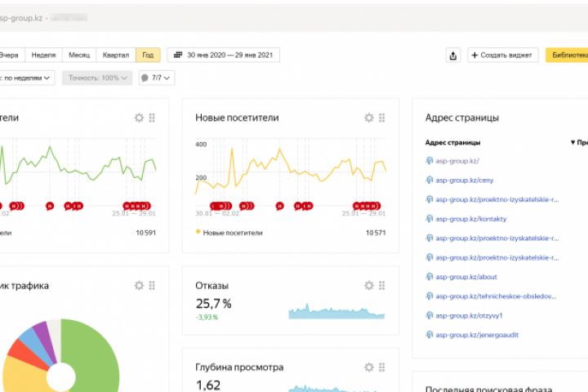Viewport: 588px width, 392px height.
Task: Open date range 30 янв 2020 — 29 янв 2021
Action: pyautogui.click(x=224, y=56)
